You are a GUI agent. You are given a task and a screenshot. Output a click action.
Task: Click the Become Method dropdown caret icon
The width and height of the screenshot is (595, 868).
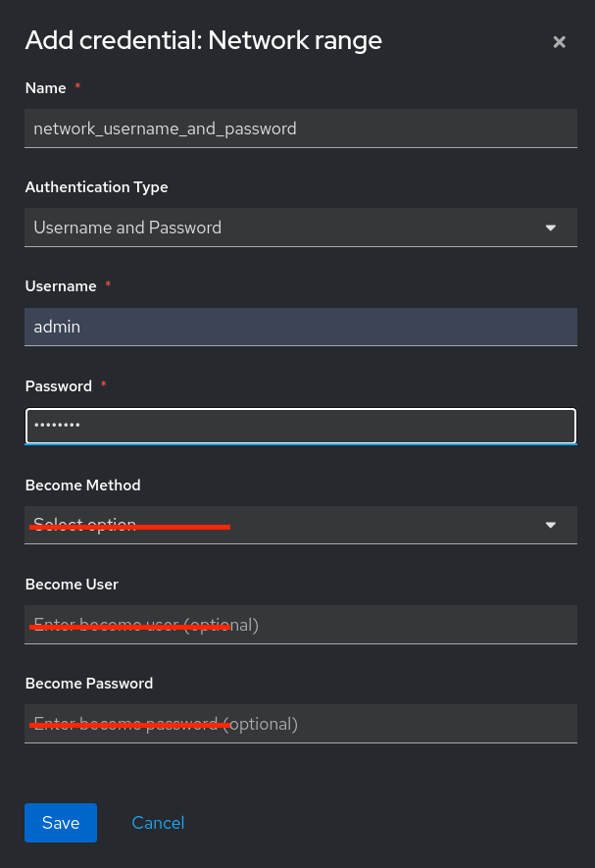coord(550,524)
